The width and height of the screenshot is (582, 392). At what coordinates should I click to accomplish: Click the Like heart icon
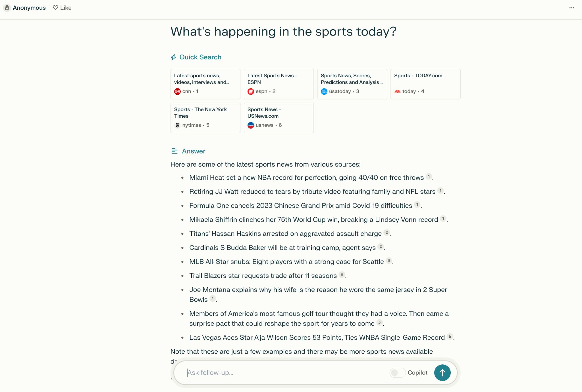[x=55, y=7]
